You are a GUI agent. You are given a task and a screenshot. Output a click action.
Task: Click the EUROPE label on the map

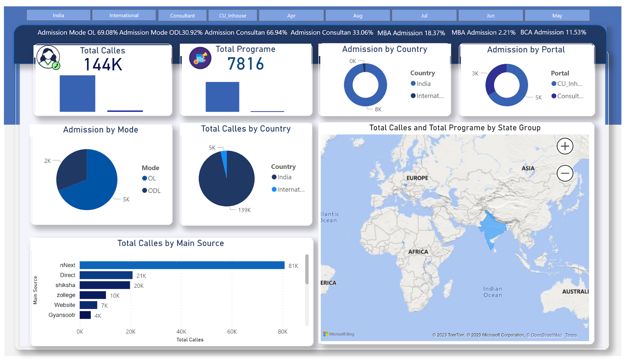(417, 178)
